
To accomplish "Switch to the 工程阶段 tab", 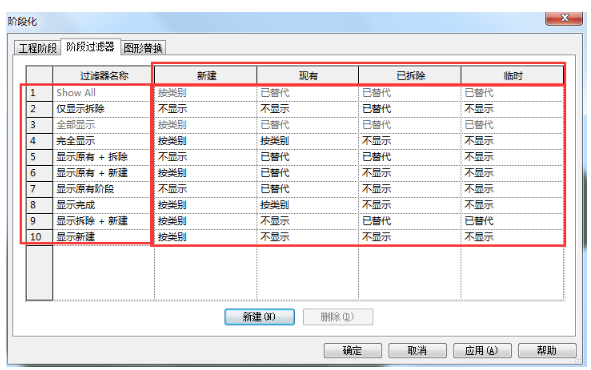I will pos(37,48).
